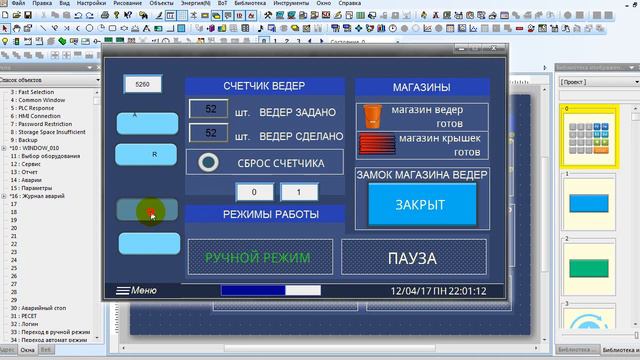This screenshot has height=360, width=640.
Task: Create a new project with the New icon
Action: coord(5,16)
